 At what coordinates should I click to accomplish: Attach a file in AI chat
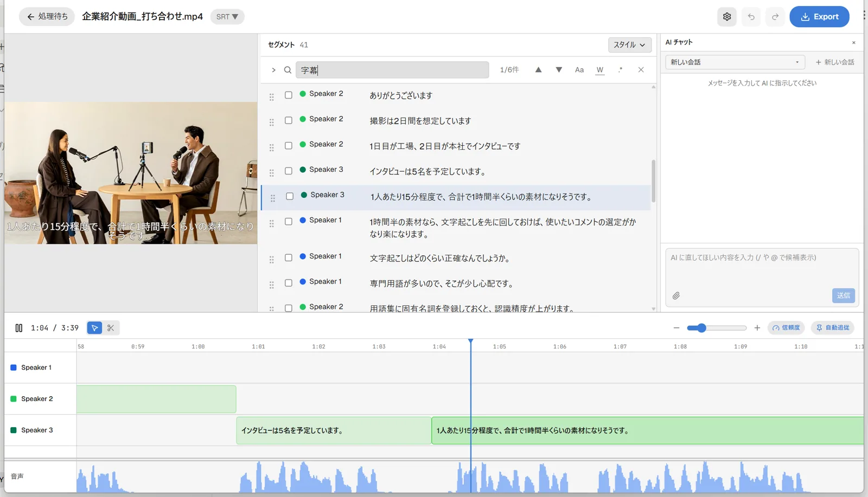(x=676, y=296)
